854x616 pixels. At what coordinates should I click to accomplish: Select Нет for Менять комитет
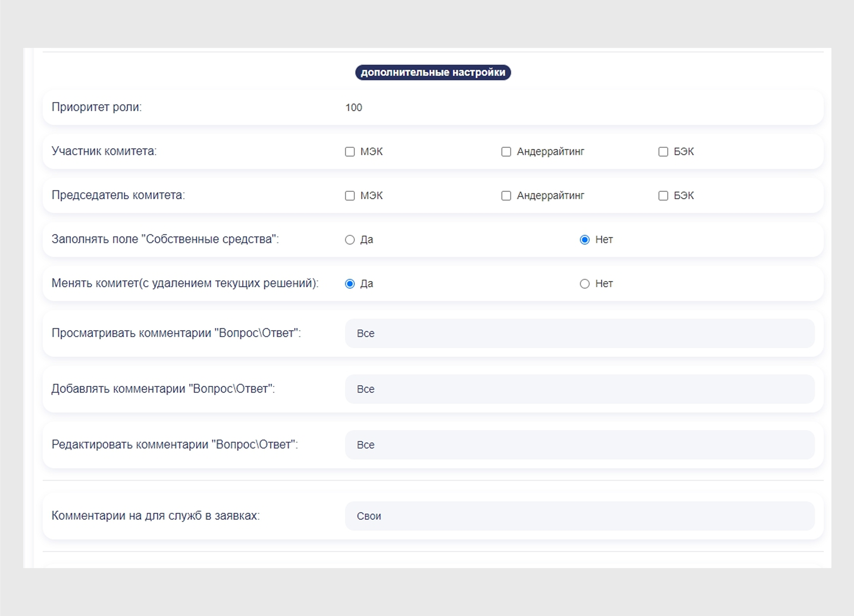[585, 284]
